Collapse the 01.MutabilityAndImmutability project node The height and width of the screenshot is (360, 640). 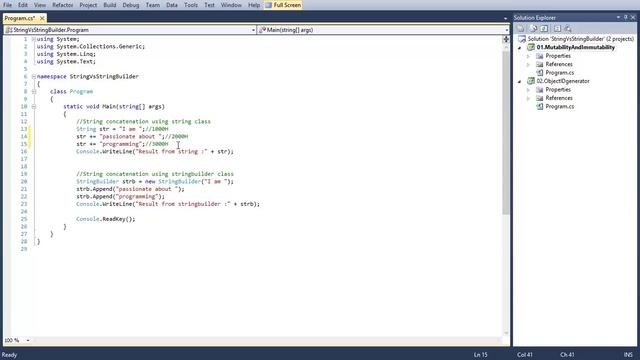tap(520, 48)
